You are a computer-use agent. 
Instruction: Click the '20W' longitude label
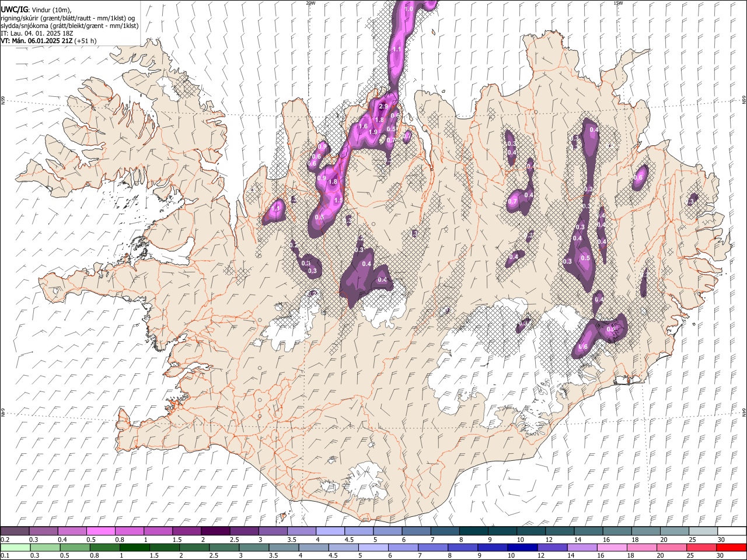click(x=310, y=3)
